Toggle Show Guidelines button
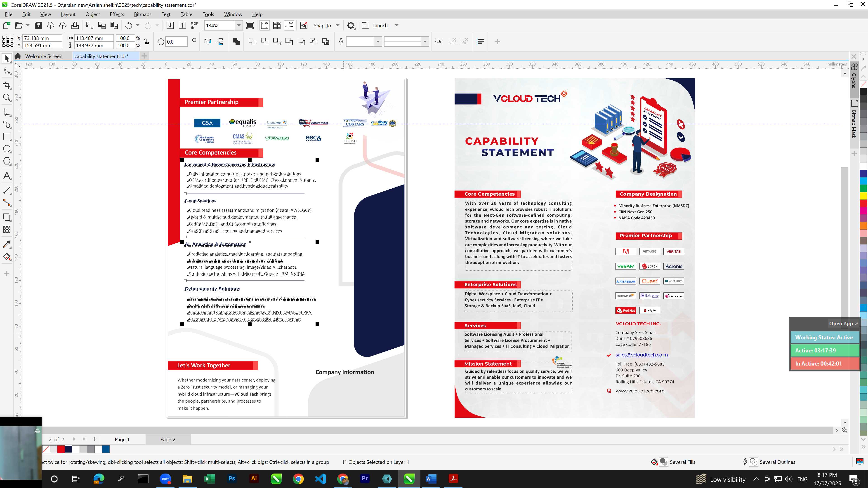 (x=289, y=25)
